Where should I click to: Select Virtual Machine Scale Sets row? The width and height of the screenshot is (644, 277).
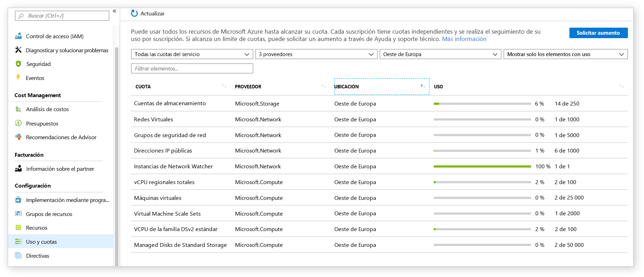[x=379, y=213]
